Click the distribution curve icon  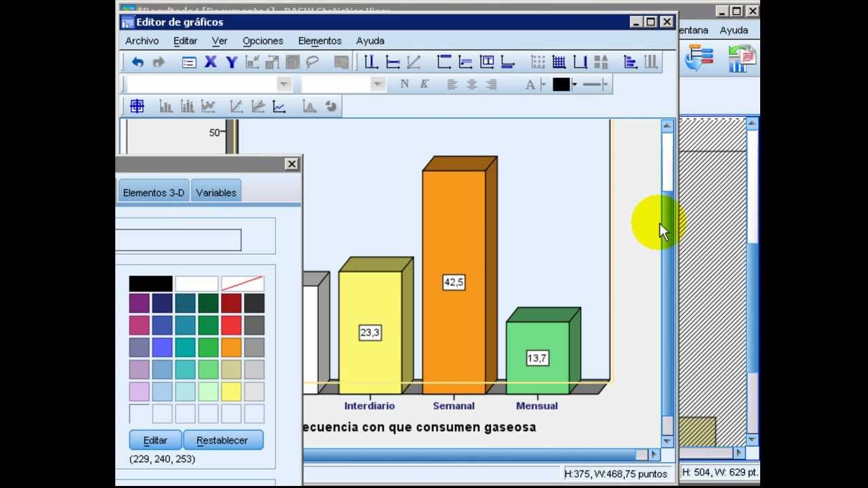pyautogui.click(x=309, y=106)
